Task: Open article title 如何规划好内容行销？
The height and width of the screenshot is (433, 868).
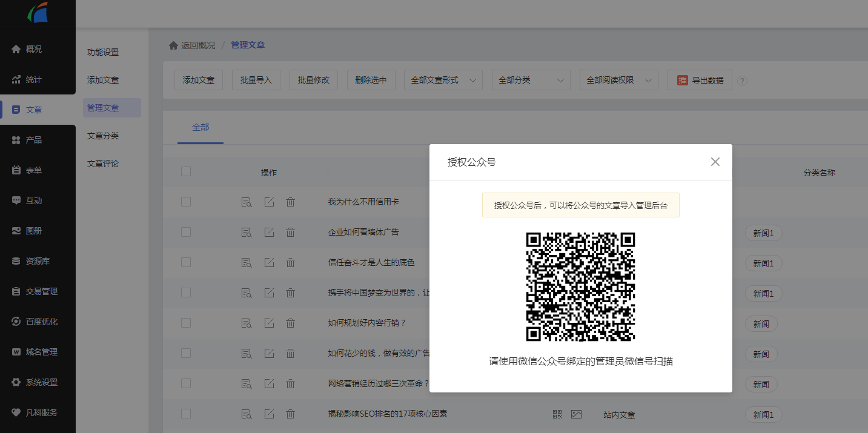Action: coord(366,323)
